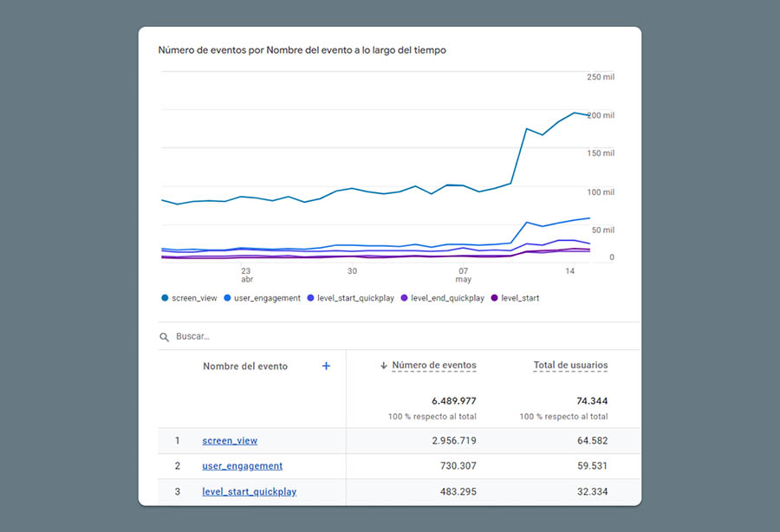Image resolution: width=780 pixels, height=532 pixels.
Task: Click the chart title Número de eventos por Nombre
Action: [302, 50]
